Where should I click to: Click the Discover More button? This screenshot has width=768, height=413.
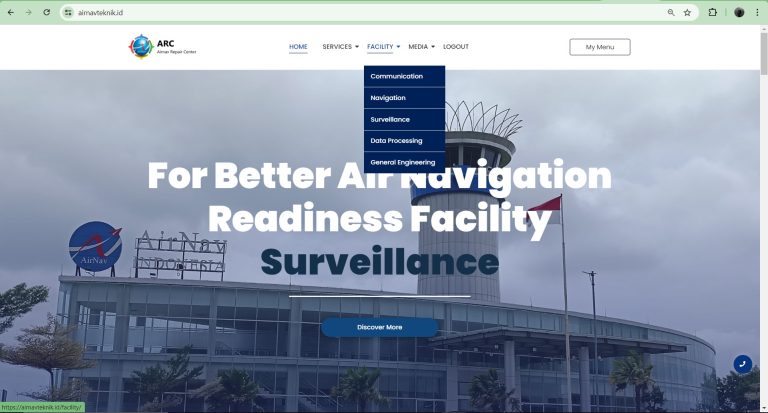pyautogui.click(x=380, y=327)
